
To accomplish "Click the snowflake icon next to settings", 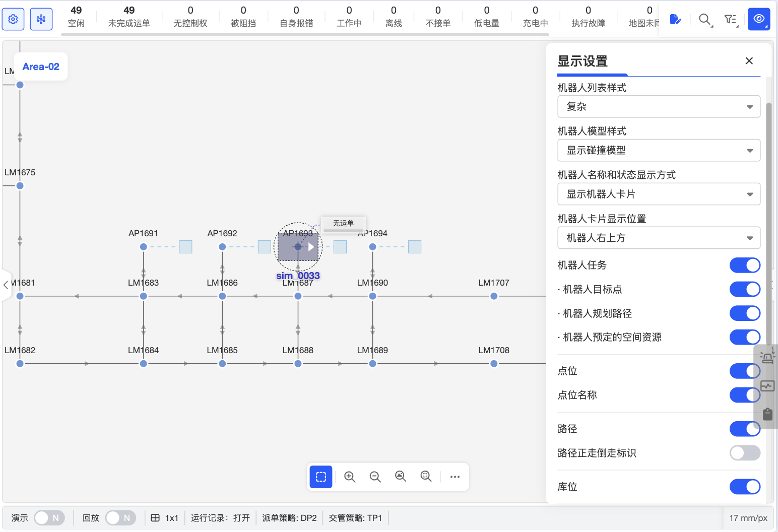I will coord(41,19).
